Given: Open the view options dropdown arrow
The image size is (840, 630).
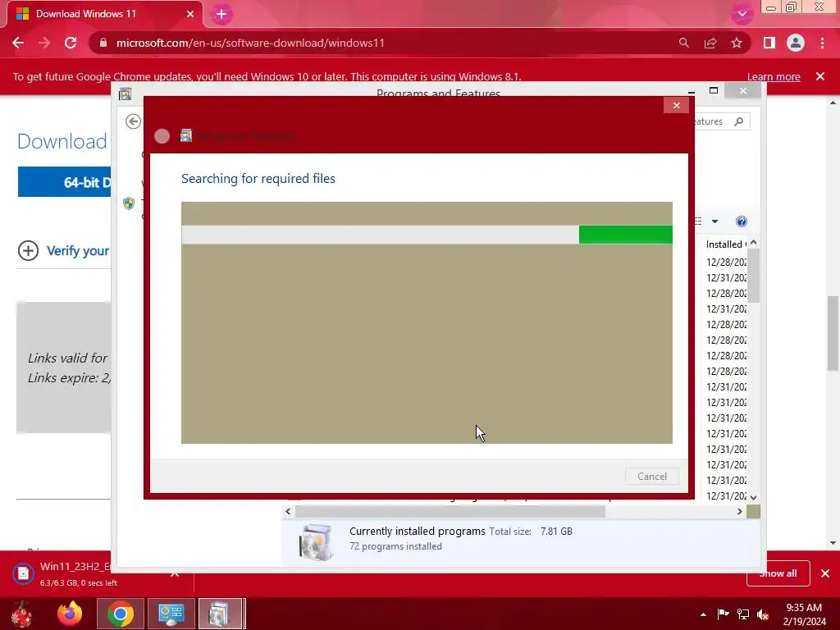Looking at the screenshot, I should point(714,221).
